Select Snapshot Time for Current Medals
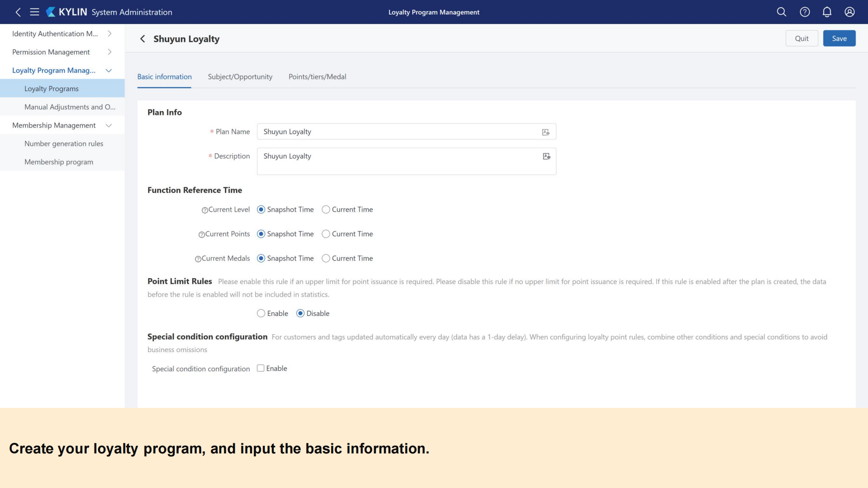Viewport: 868px width, 488px height. [261, 258]
